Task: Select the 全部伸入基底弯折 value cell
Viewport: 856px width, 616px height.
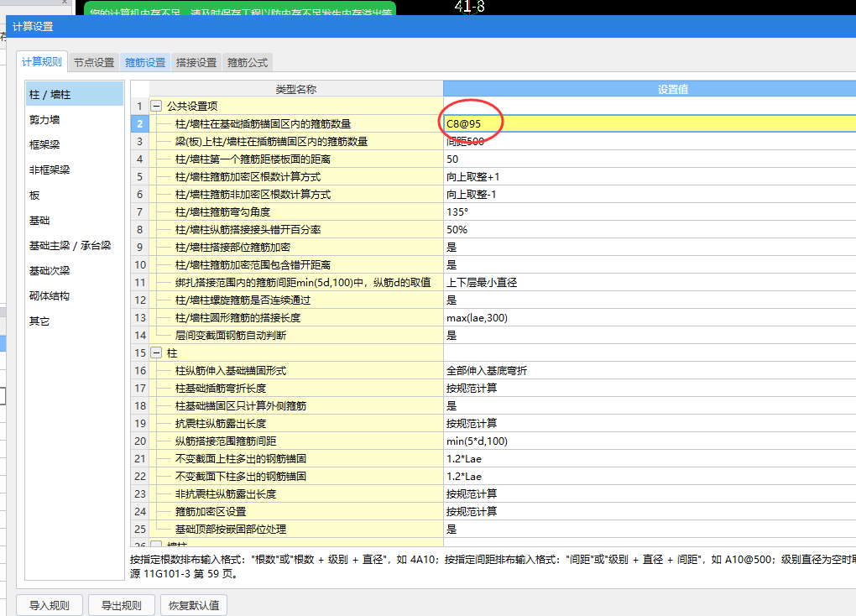Action: 650,370
